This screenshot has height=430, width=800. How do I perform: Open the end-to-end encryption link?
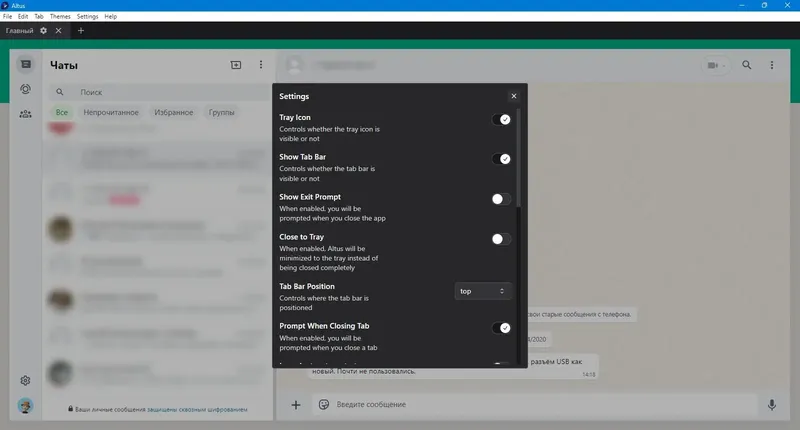pos(197,410)
